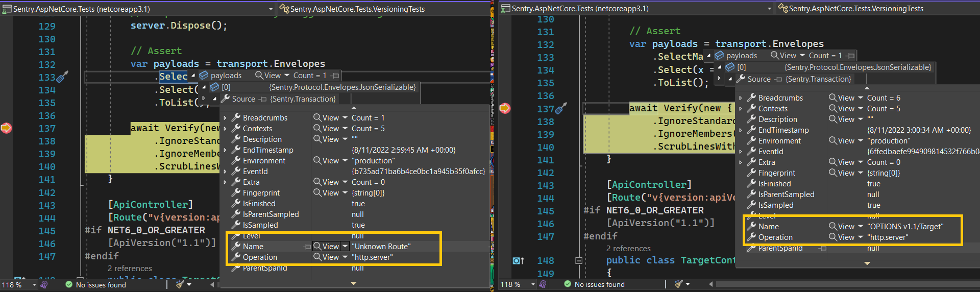
Task: Pin the Source row in left window DataTip
Action: 262,99
